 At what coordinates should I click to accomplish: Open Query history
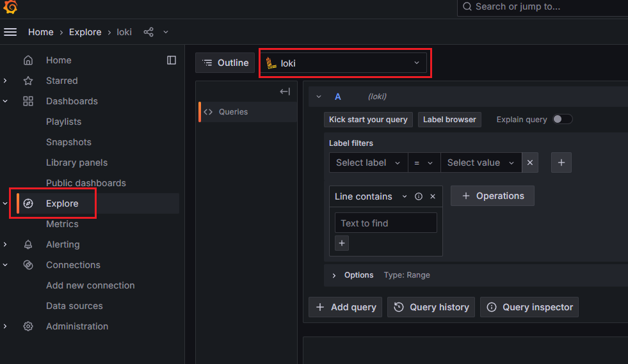point(431,307)
